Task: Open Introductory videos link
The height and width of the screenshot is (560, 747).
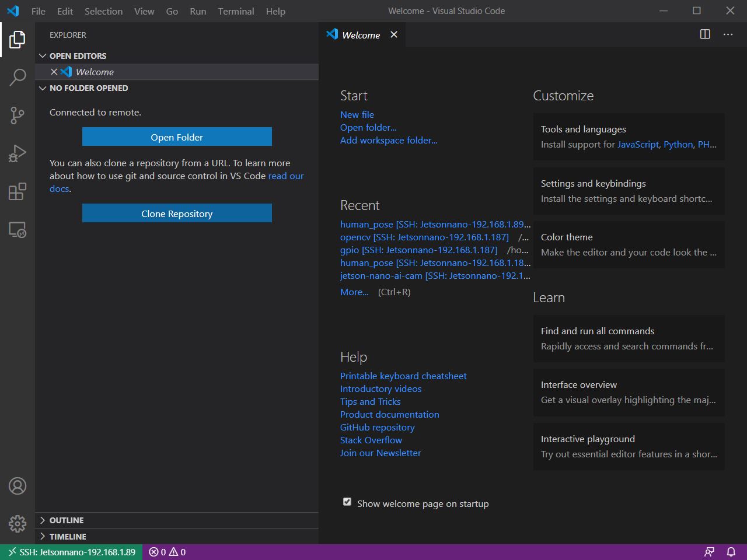Action: [x=381, y=389]
